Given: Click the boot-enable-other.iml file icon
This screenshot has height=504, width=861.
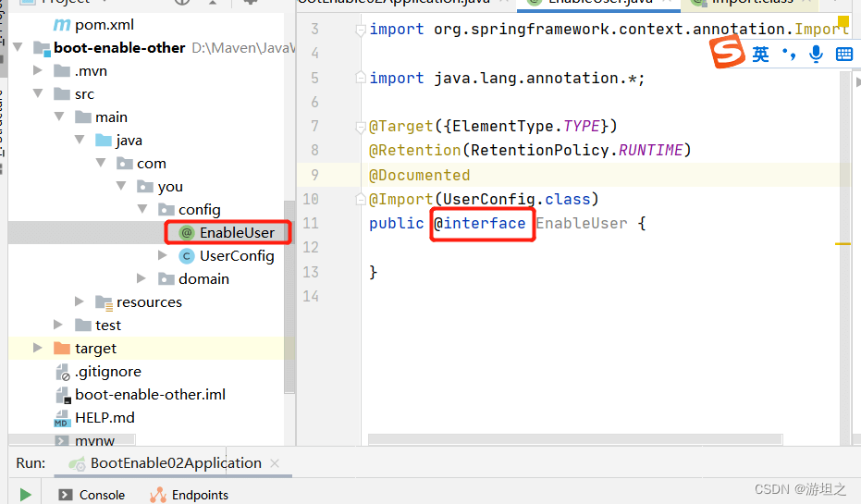Looking at the screenshot, I should 63,395.
